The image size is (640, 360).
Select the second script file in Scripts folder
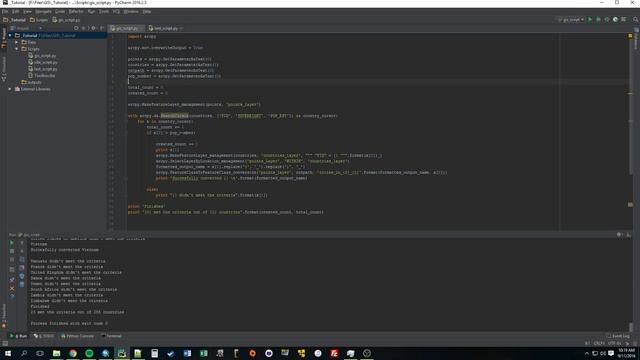click(43, 62)
